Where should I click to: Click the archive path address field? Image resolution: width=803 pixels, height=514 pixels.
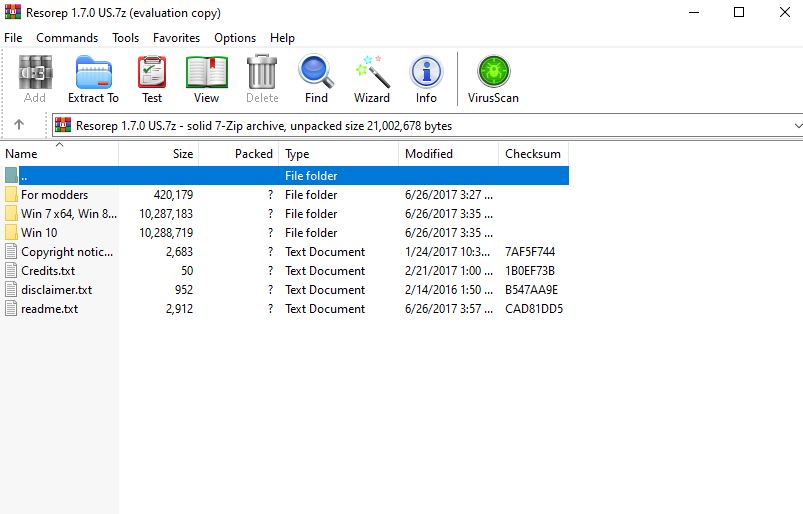click(x=427, y=125)
